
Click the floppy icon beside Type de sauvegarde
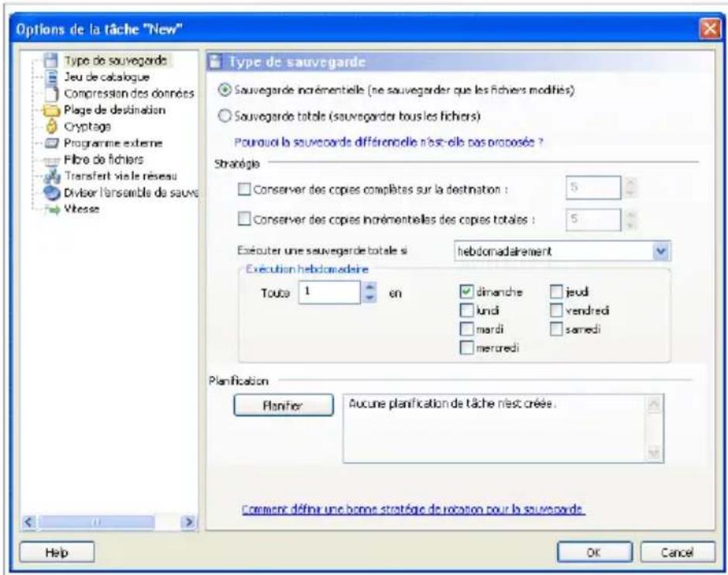pyautogui.click(x=50, y=60)
